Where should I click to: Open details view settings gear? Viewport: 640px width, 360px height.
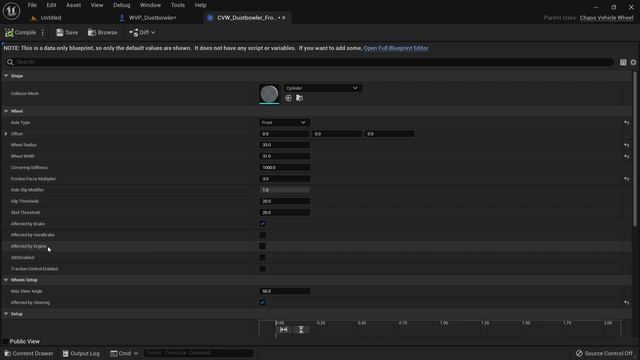(633, 62)
